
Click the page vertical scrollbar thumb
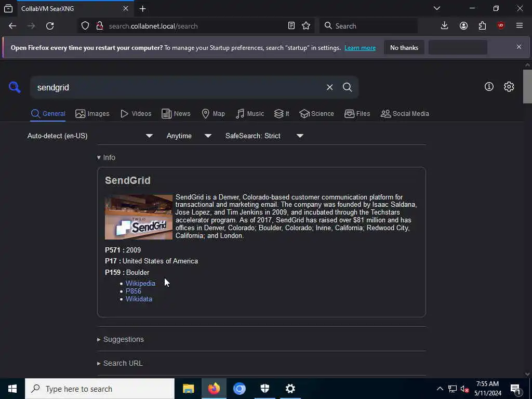(x=527, y=86)
